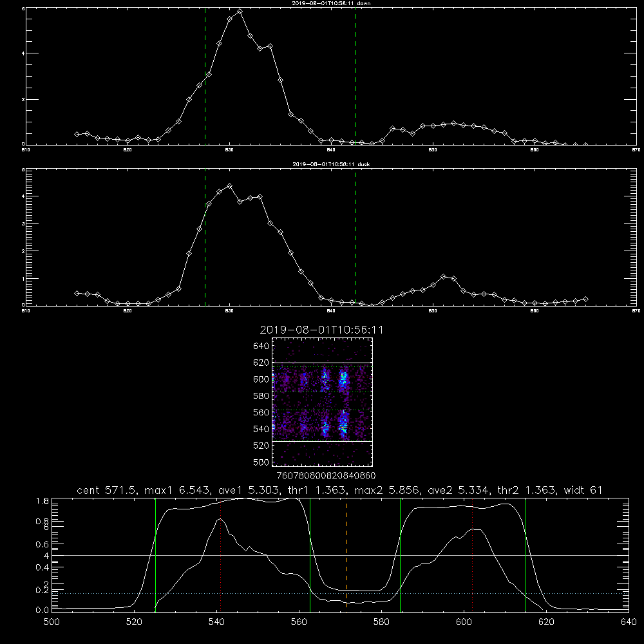Click the dusk plot title text
Screen dimensions: 644x644
point(331,164)
